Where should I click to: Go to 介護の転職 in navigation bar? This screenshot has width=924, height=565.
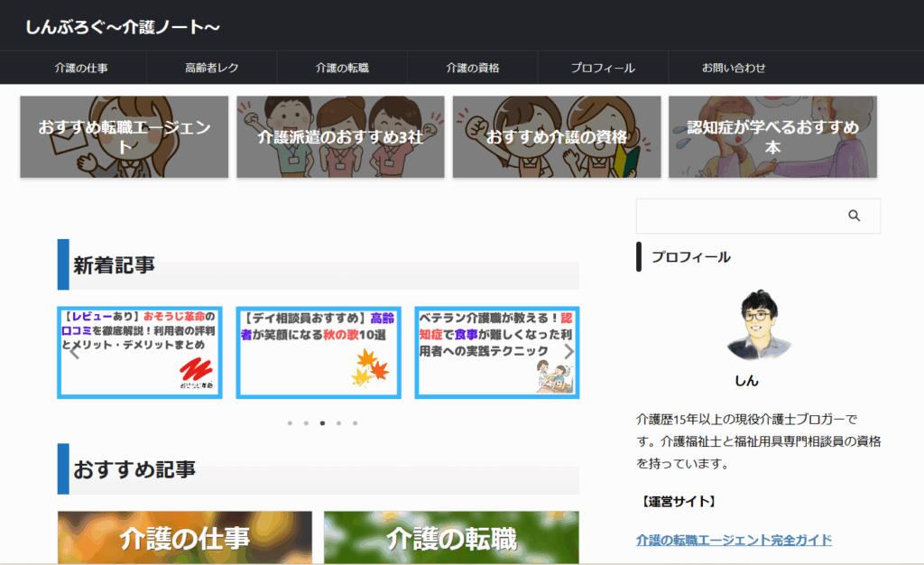point(342,68)
